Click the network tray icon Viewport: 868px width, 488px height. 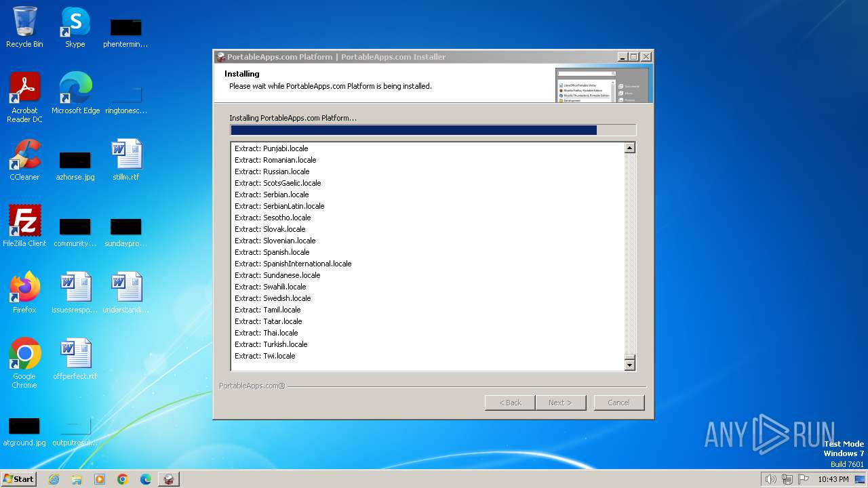pos(787,479)
